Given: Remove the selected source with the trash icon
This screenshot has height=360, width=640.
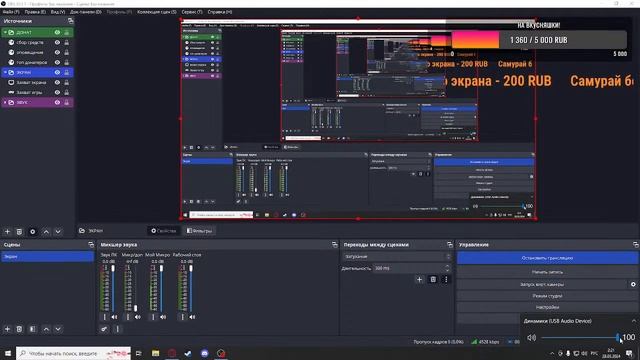Looking at the screenshot, I should pos(19,231).
